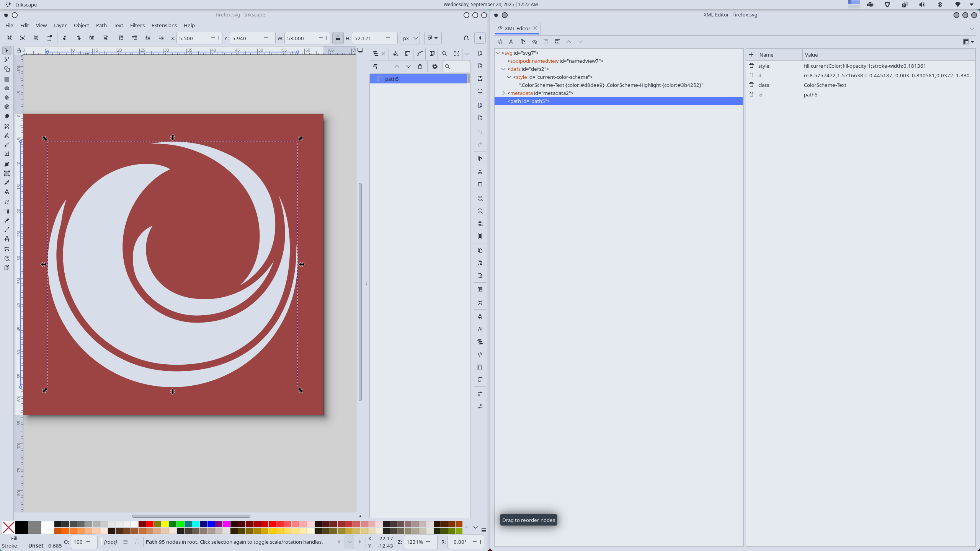Toggle the ruler guide lock
Viewport: 980px width, 551px height.
pyautogui.click(x=18, y=50)
